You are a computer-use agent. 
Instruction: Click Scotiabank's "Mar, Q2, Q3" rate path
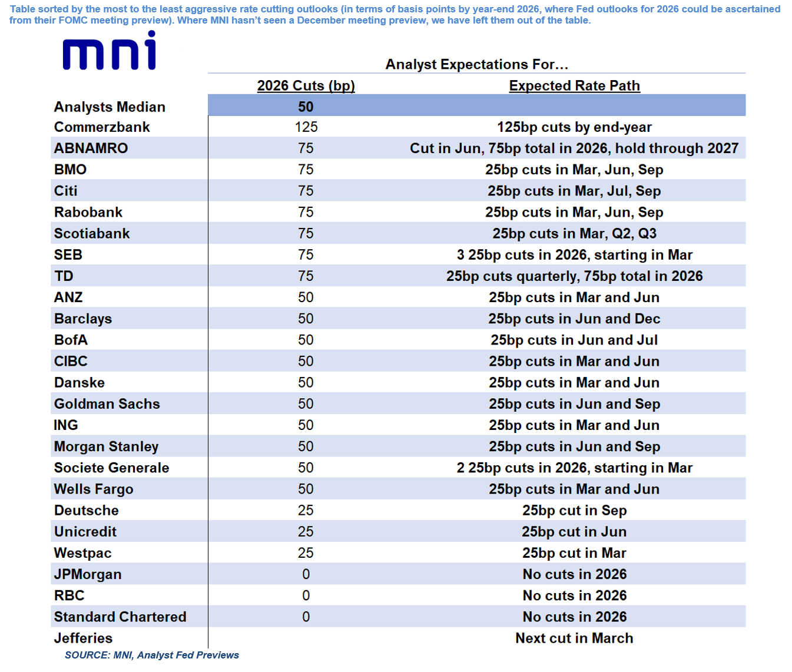[574, 234]
